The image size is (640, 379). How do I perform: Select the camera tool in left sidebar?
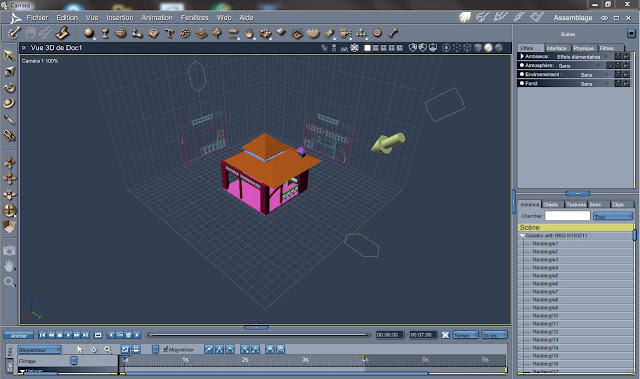[x=9, y=250]
